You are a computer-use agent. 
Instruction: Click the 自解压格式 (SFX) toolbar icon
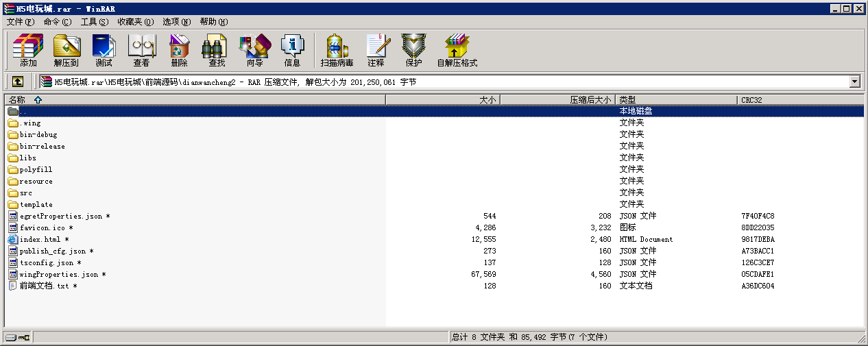[457, 49]
